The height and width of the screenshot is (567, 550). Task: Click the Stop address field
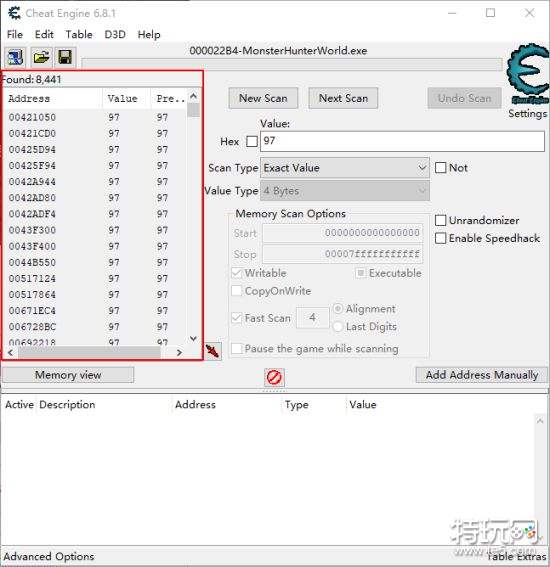(342, 254)
